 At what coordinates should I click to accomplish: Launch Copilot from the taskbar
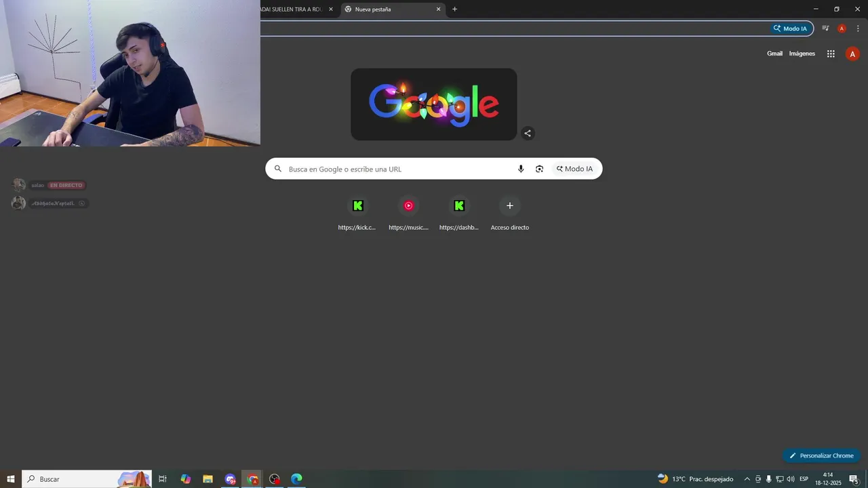(186, 479)
